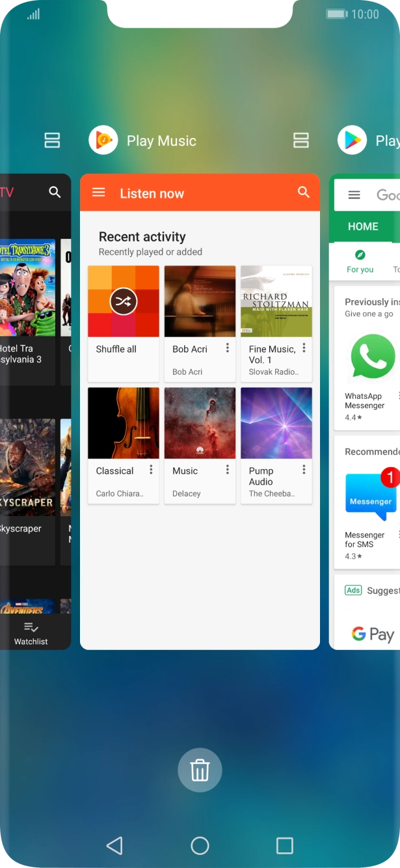
Task: Tap the Play Store app icon
Action: pos(353,140)
